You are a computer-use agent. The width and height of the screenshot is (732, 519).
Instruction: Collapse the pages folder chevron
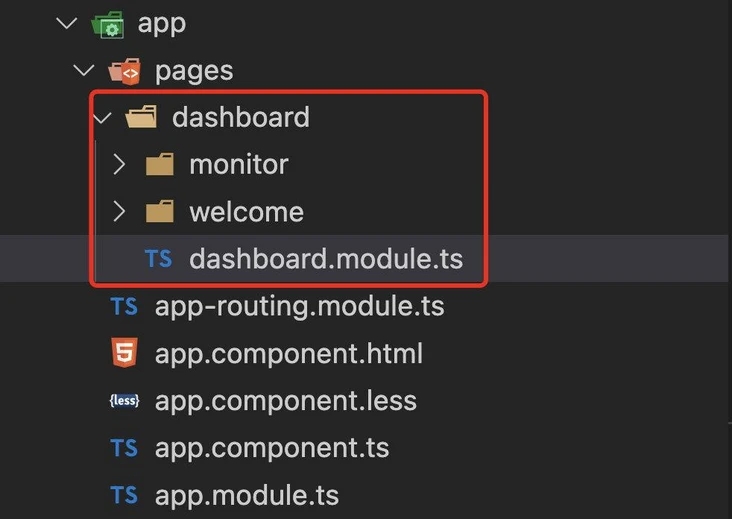[85, 71]
